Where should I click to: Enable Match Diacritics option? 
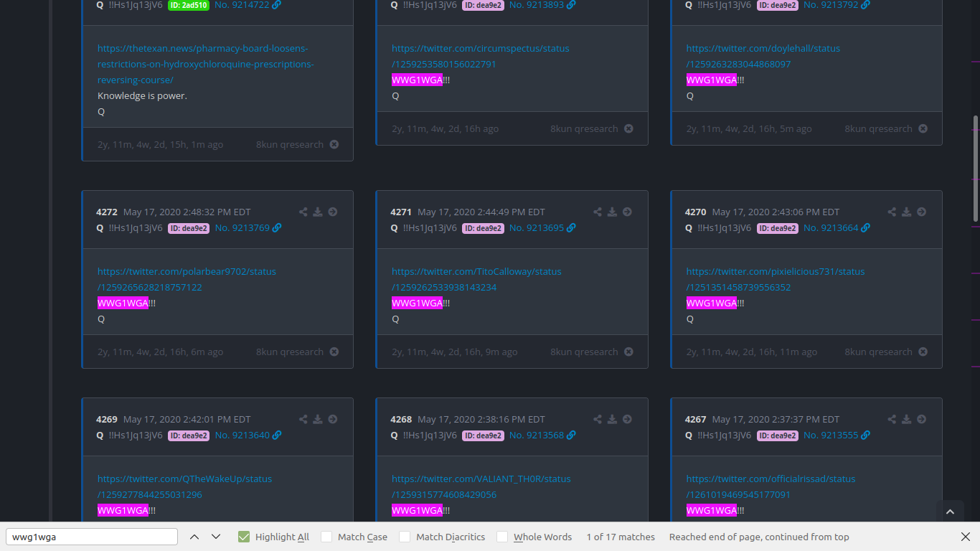(x=405, y=537)
